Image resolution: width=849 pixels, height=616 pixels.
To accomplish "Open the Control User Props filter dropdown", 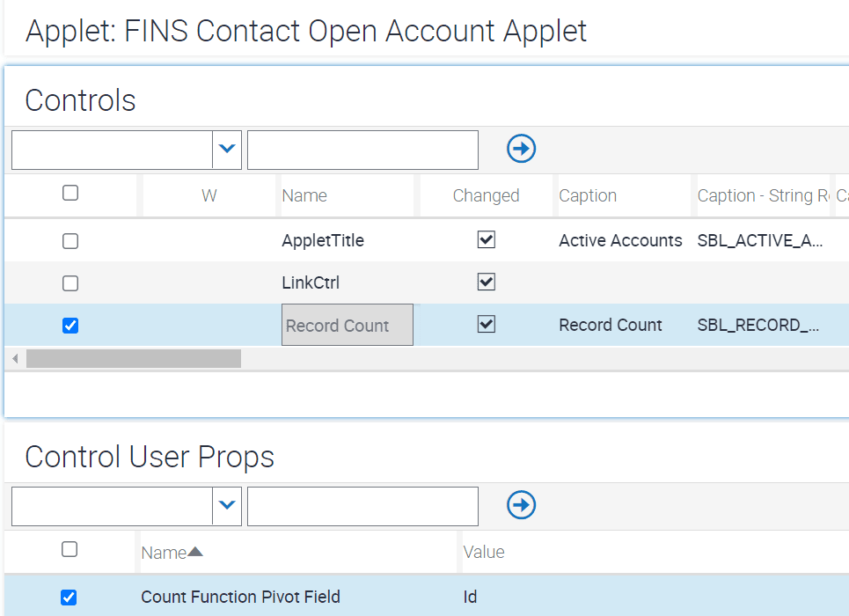I will pyautogui.click(x=227, y=506).
